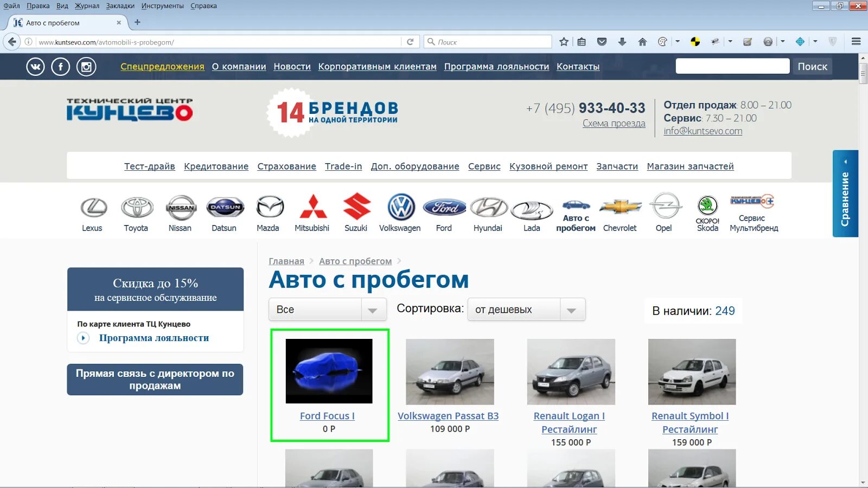Open Кредитование link
Screen dimensions: 868x488
pos(216,166)
